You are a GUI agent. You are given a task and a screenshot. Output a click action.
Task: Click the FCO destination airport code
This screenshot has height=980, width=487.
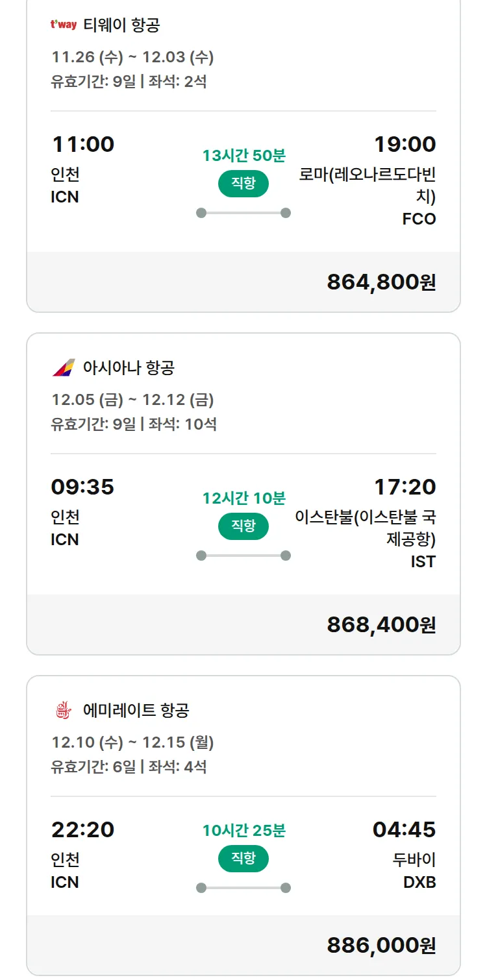coord(419,219)
